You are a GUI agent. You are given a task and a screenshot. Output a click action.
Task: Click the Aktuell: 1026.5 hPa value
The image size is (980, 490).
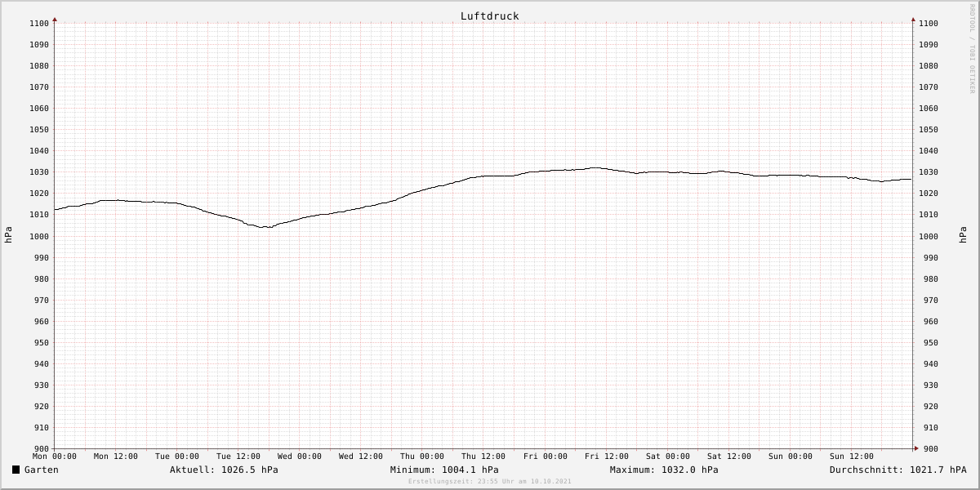pos(224,470)
